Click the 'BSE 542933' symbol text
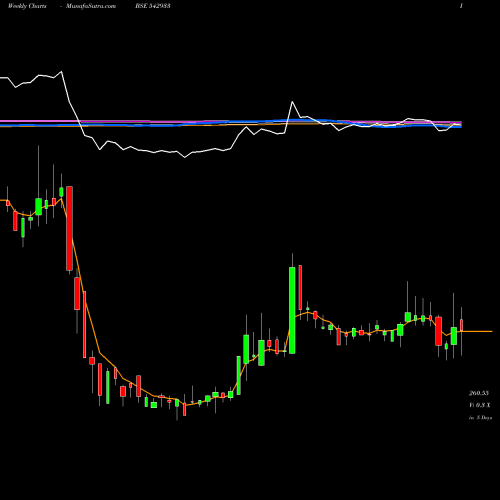The image size is (500, 500). point(153,6)
